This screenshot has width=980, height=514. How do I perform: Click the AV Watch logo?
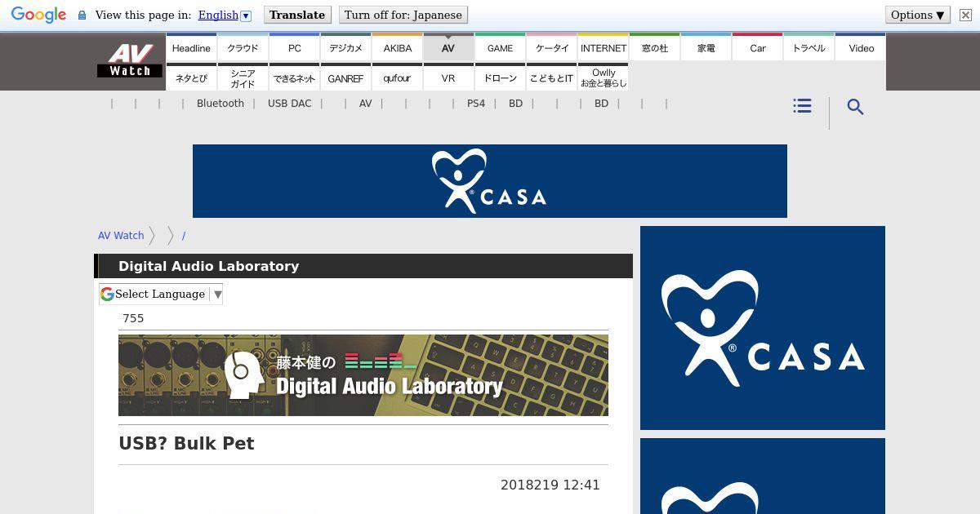(129, 60)
